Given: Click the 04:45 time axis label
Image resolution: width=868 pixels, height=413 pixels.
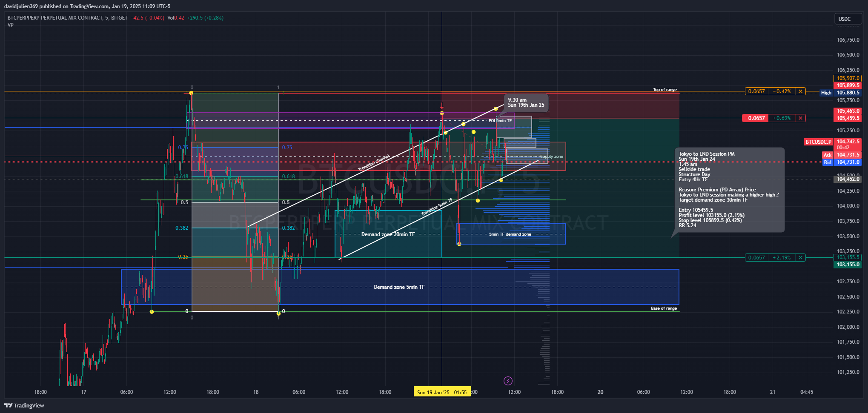Looking at the screenshot, I should pos(807,392).
